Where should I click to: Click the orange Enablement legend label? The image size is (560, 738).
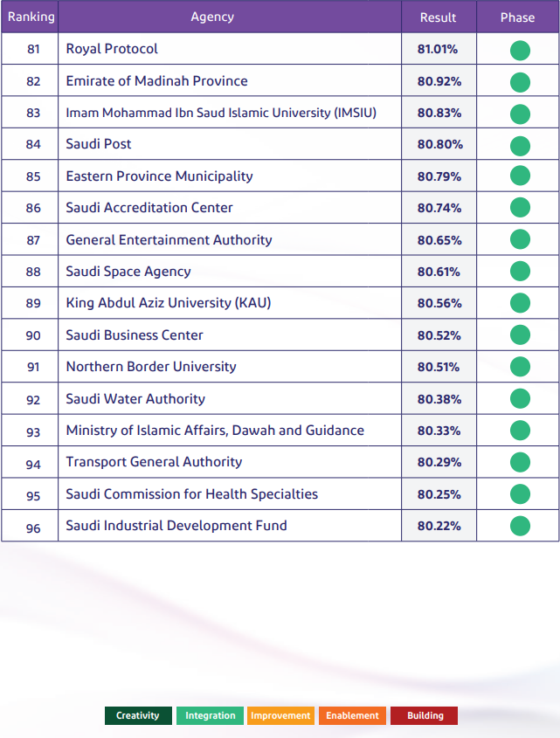(352, 716)
